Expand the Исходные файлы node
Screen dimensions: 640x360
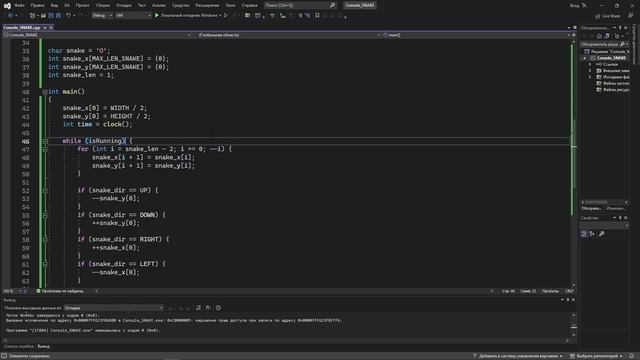pos(590,77)
